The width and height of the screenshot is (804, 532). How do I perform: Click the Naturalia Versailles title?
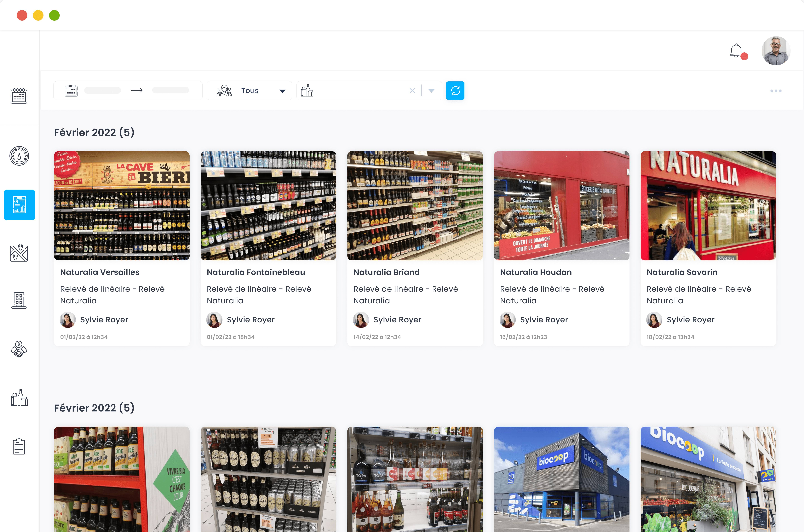coord(100,272)
